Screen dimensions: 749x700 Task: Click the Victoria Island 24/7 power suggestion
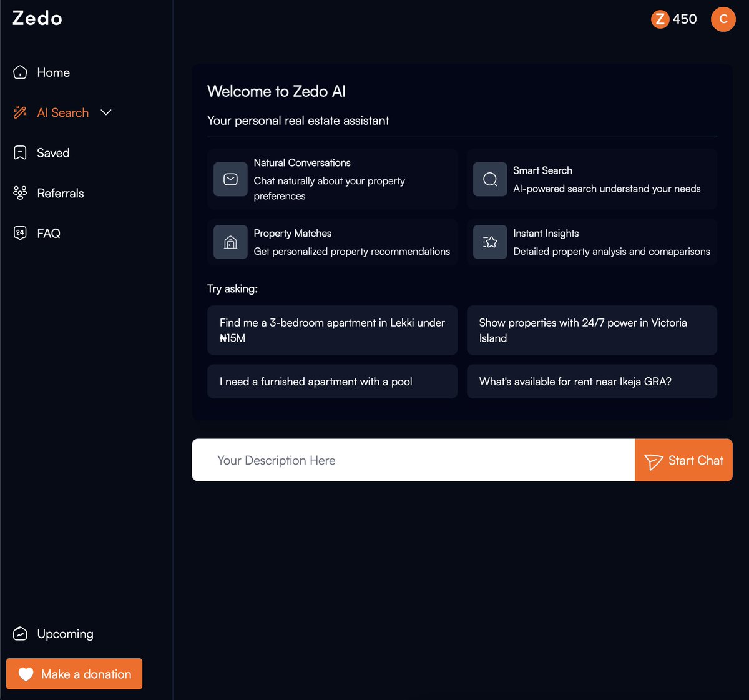tap(592, 330)
